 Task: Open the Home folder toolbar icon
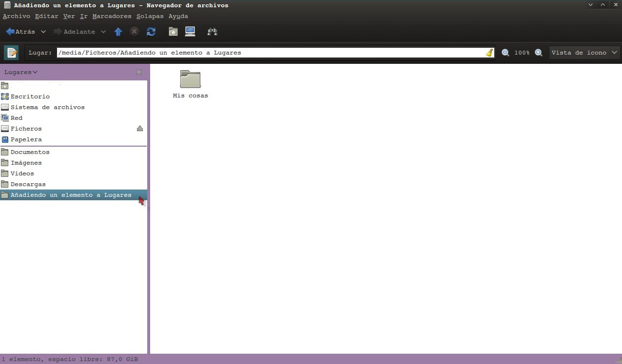(x=173, y=32)
